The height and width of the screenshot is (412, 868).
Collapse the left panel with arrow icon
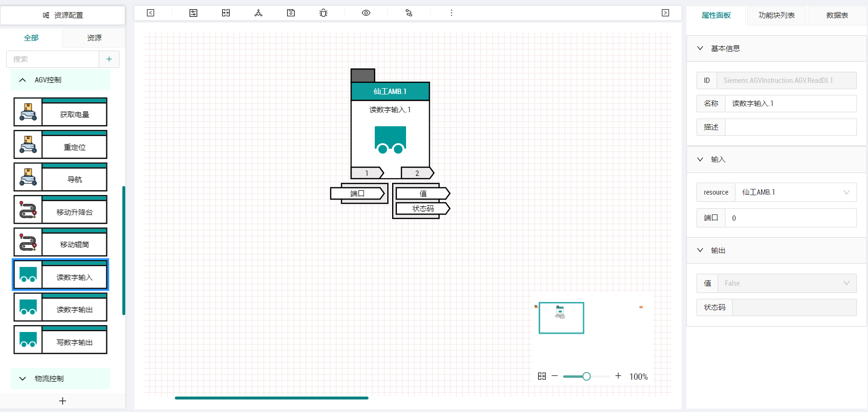[150, 13]
